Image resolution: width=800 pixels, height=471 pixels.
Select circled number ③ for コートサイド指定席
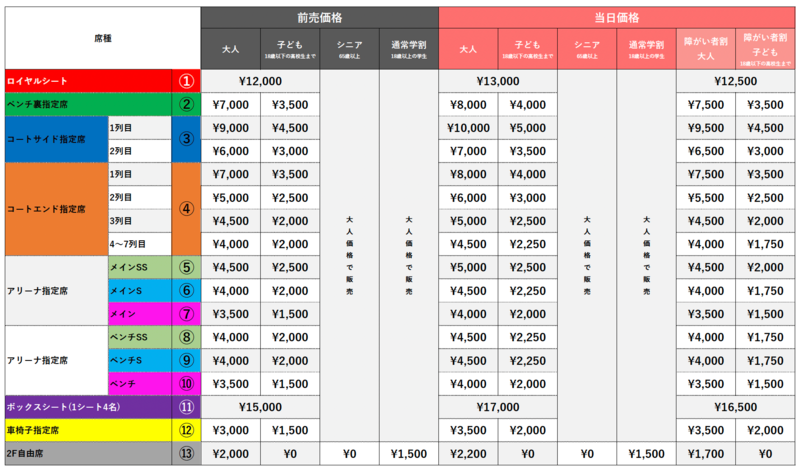186,139
